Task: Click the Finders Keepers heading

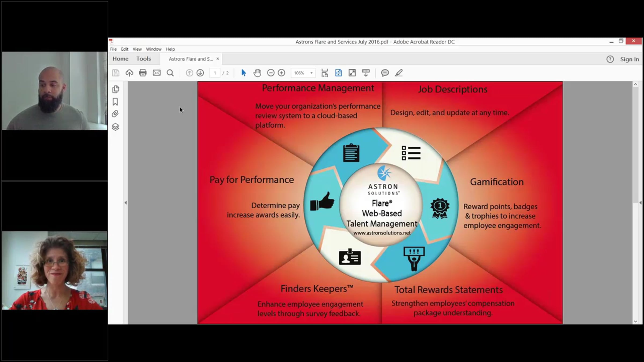Action: click(x=317, y=289)
